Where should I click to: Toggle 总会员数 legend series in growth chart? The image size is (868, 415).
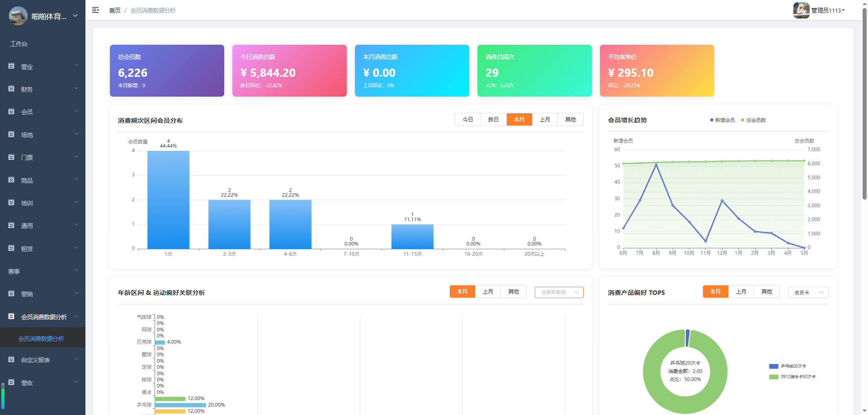[753, 120]
